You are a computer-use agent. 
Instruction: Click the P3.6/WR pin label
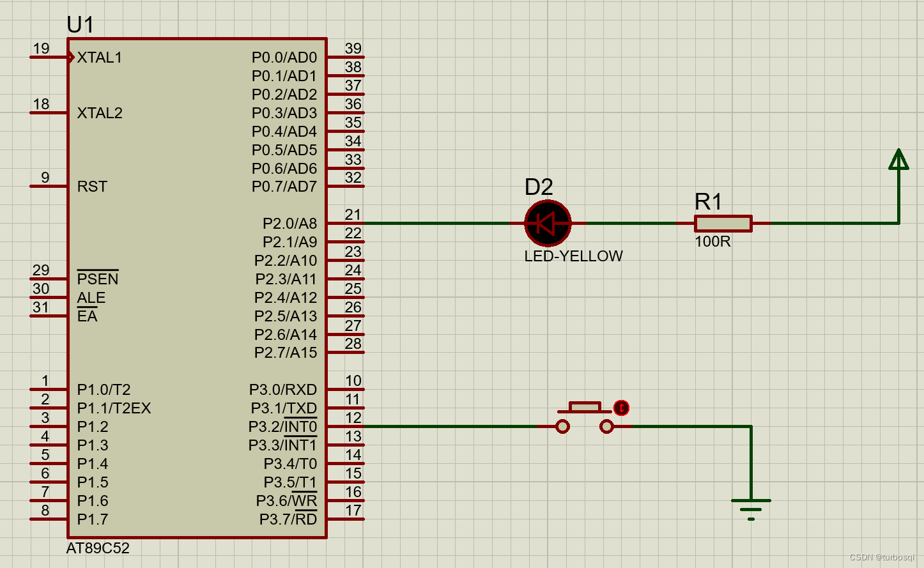[x=286, y=500]
